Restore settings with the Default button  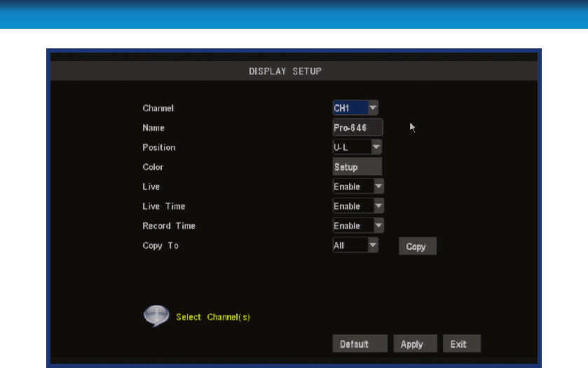(x=360, y=343)
